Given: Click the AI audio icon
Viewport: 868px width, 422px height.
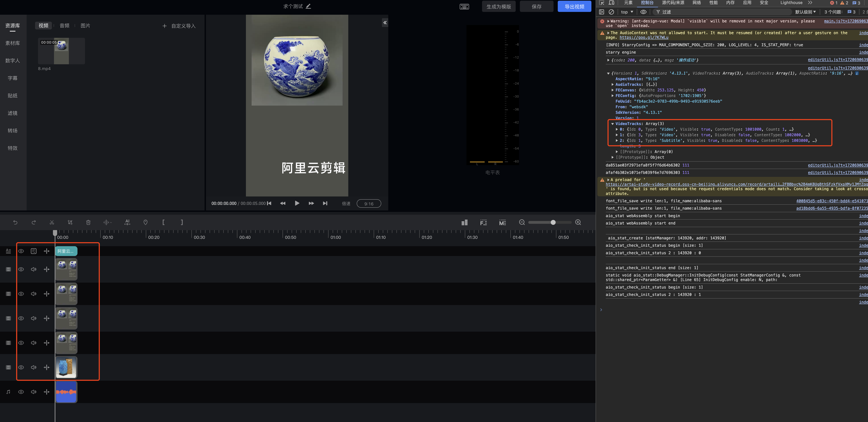Looking at the screenshot, I should pos(127,222).
